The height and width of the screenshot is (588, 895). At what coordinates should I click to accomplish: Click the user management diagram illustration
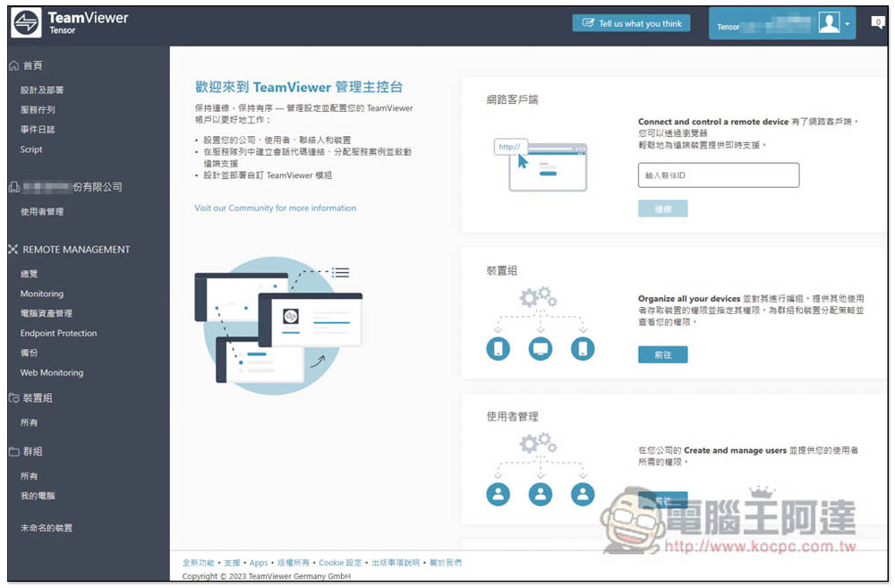pos(540,469)
